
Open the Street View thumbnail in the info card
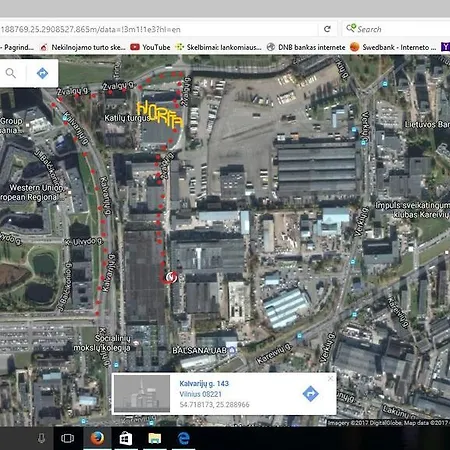click(x=142, y=394)
